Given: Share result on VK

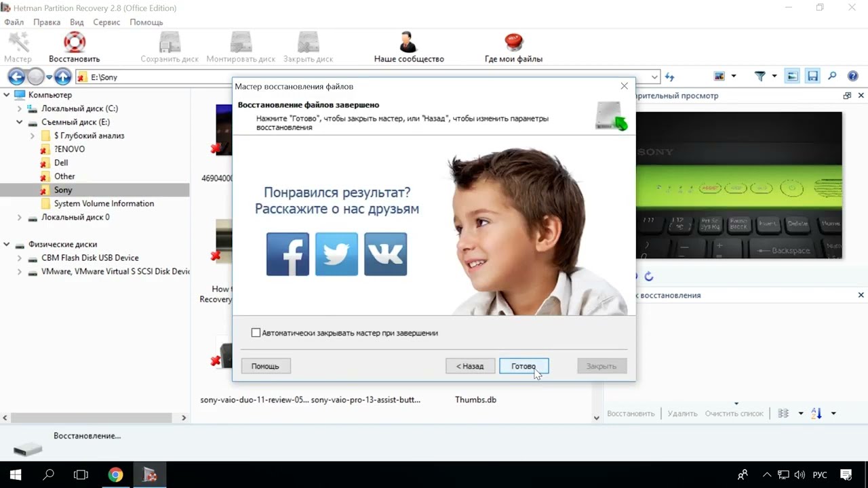Looking at the screenshot, I should tap(385, 254).
